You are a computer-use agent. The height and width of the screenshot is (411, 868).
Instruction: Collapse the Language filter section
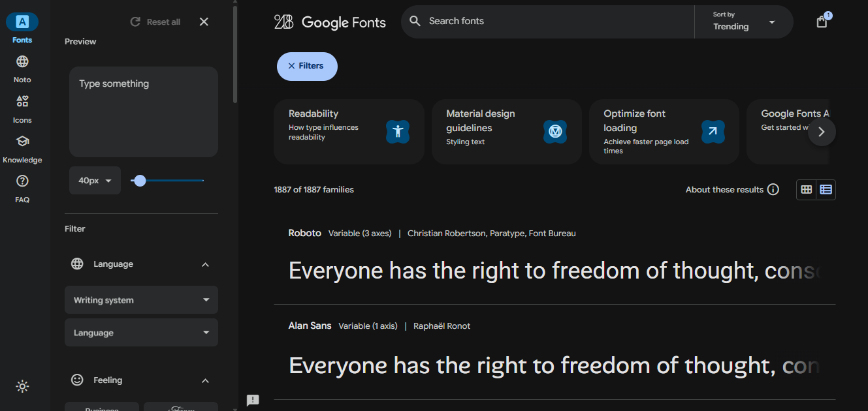pos(205,264)
